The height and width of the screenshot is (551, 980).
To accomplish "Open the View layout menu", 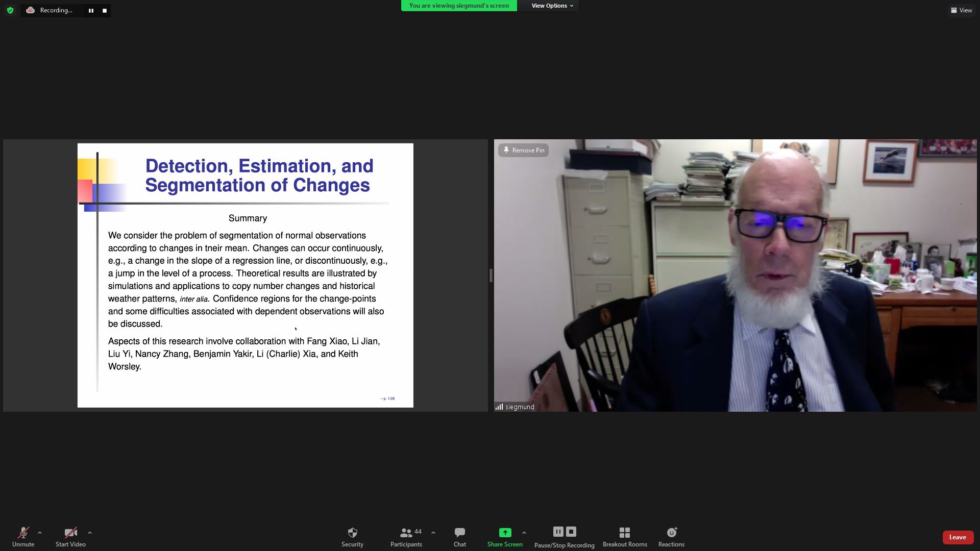I will tap(962, 10).
